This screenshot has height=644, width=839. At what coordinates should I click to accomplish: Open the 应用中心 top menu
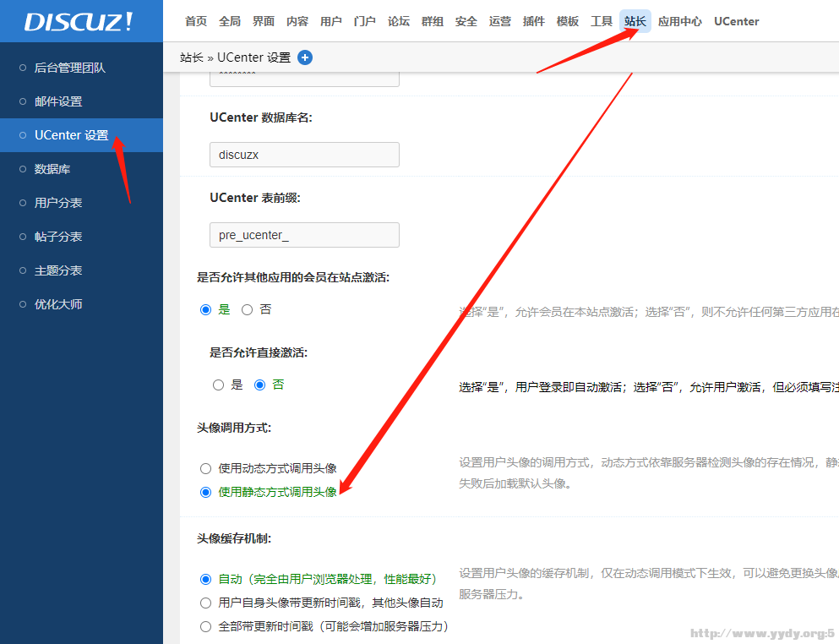(x=679, y=21)
